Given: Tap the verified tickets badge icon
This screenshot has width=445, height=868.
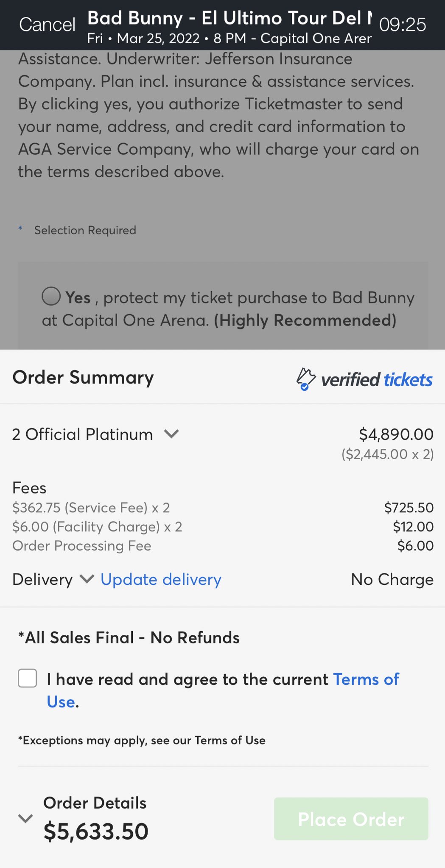Looking at the screenshot, I should 305,379.
